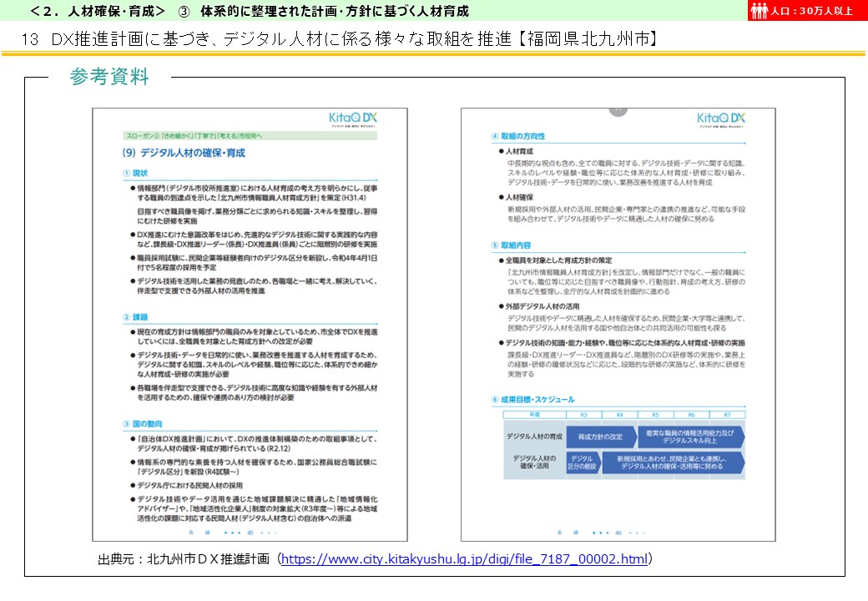The width and height of the screenshot is (868, 601).
Task: Click the grey round X icon atop right page
Action: [x=618, y=111]
